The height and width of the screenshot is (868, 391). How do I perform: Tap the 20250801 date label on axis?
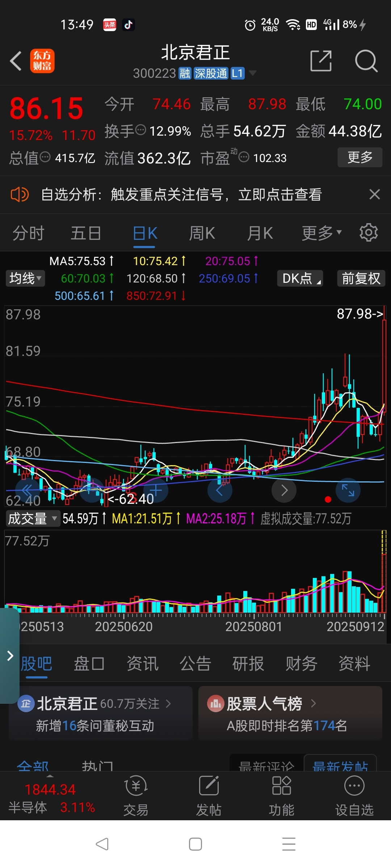tap(254, 627)
